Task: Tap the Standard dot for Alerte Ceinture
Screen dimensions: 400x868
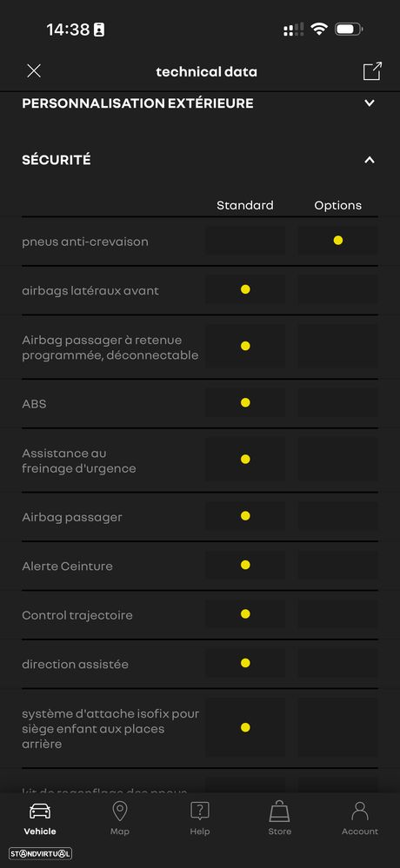Action: (x=245, y=565)
